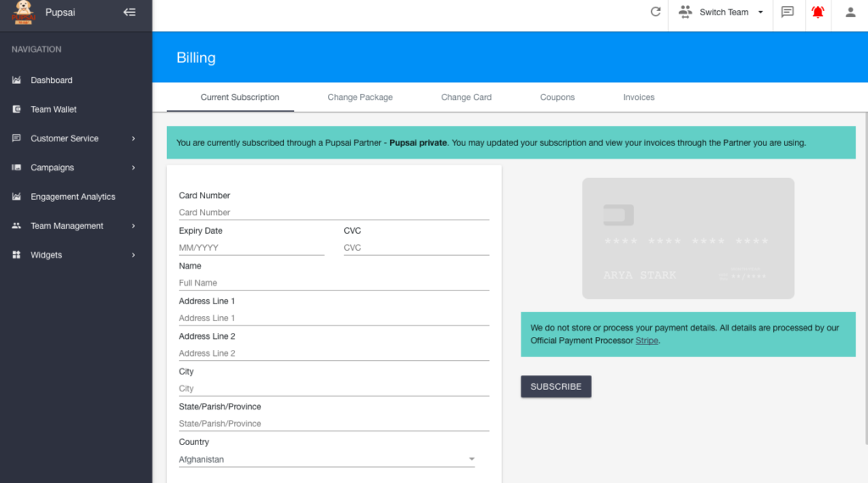Open the chat messages icon

pyautogui.click(x=787, y=12)
